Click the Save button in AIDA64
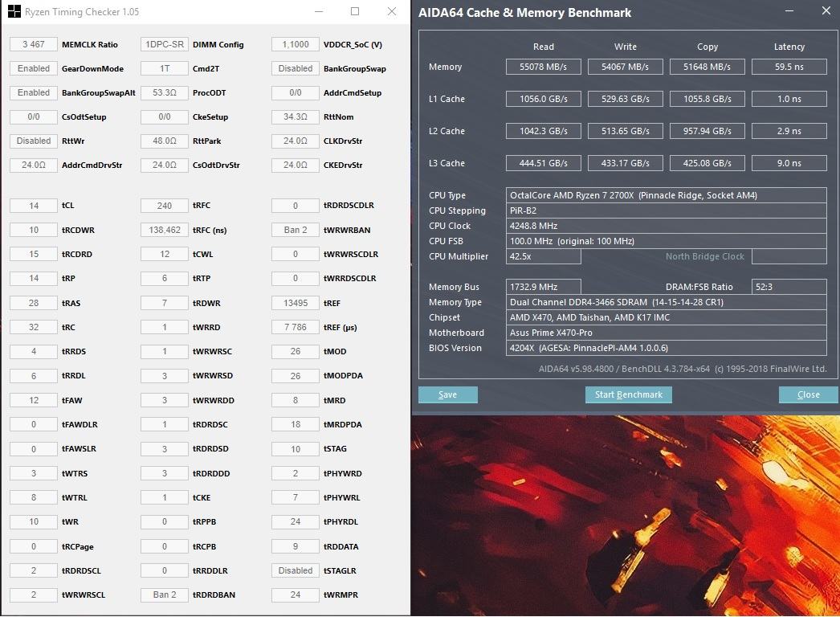 tap(448, 394)
